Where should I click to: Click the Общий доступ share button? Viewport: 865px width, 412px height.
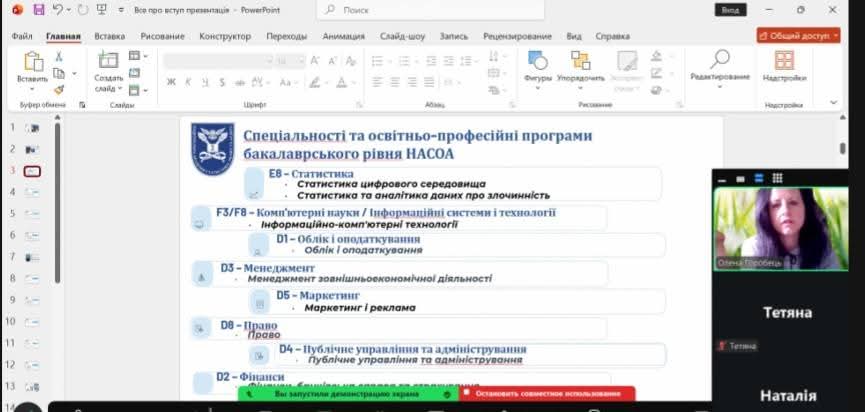pos(798,35)
